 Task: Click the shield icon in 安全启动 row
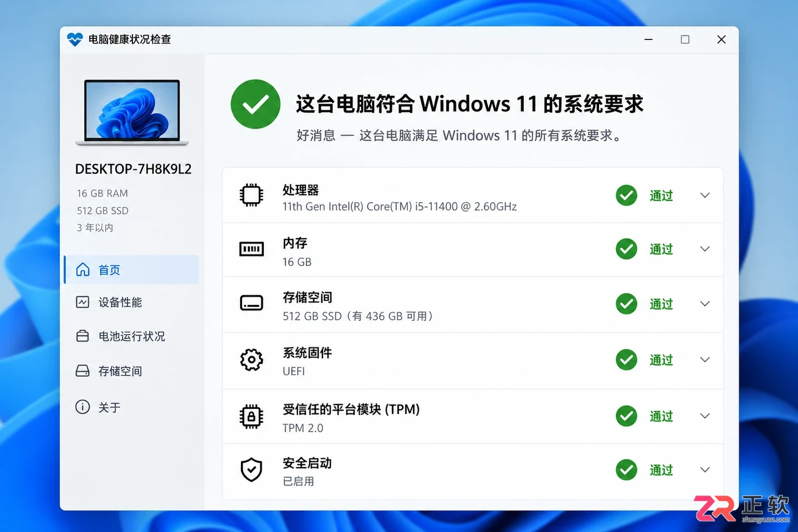click(252, 470)
